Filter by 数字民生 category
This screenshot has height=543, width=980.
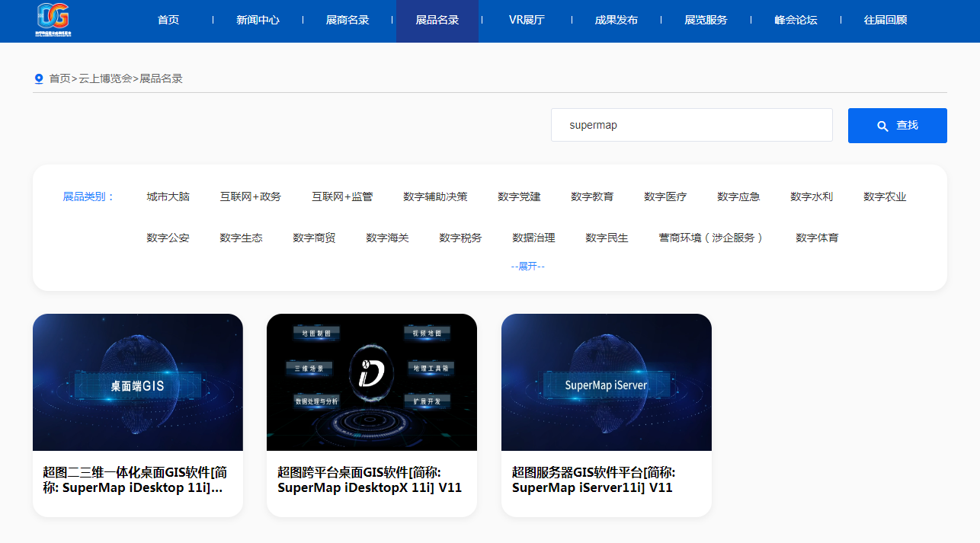(x=607, y=238)
